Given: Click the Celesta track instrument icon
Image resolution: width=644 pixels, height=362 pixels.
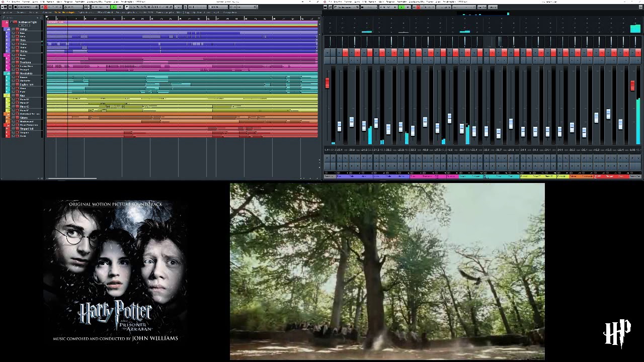Looking at the screenshot, I should (x=8, y=118).
